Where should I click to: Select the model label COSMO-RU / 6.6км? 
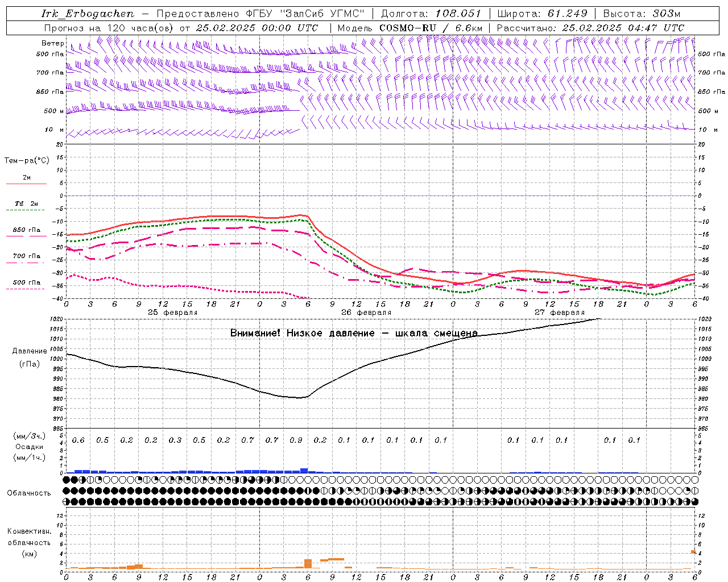click(x=431, y=28)
